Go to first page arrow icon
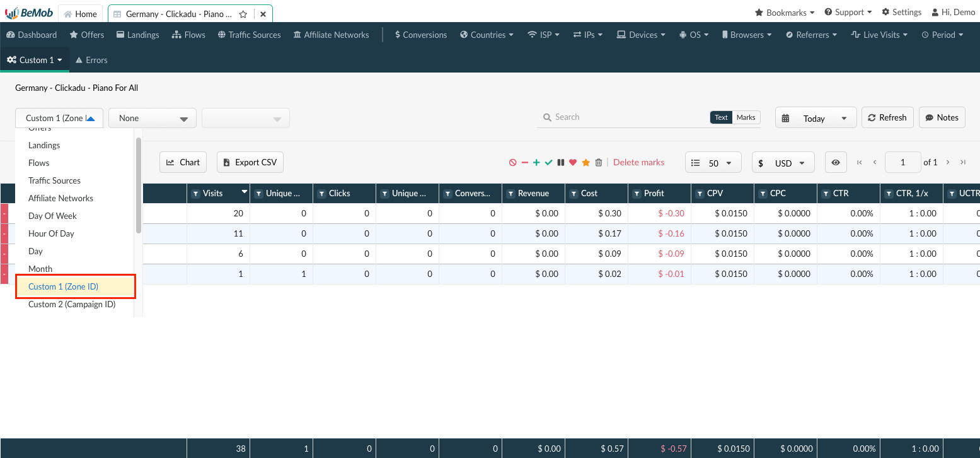Screen dimensions: 980x458 pyautogui.click(x=860, y=162)
